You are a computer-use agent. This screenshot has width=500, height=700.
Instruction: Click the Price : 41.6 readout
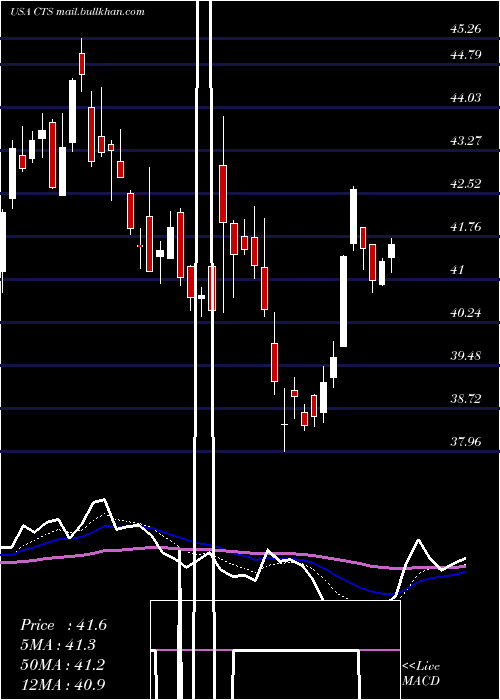(x=63, y=625)
